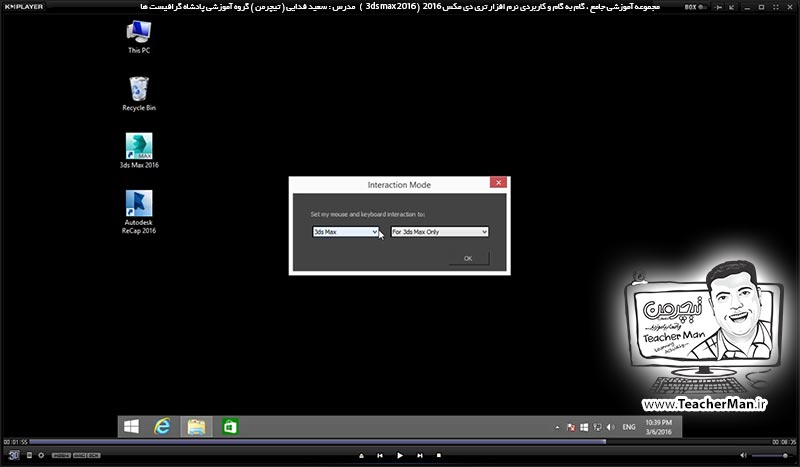This screenshot has height=467, width=800.
Task: Switch the ENG input language indicator
Action: tap(629, 427)
